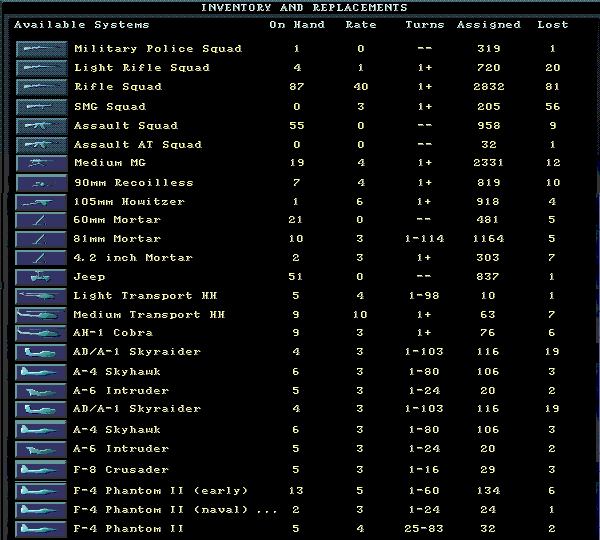Click the Assigned column header

click(489, 25)
